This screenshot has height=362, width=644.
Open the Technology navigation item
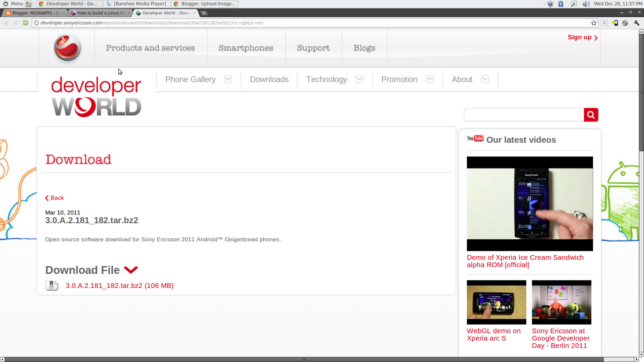(326, 79)
